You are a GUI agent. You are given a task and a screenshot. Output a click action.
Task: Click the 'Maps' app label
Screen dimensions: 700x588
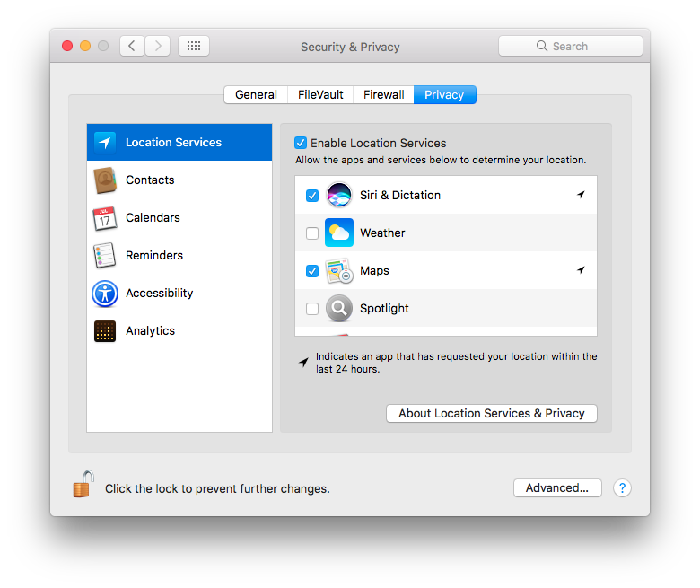(374, 271)
